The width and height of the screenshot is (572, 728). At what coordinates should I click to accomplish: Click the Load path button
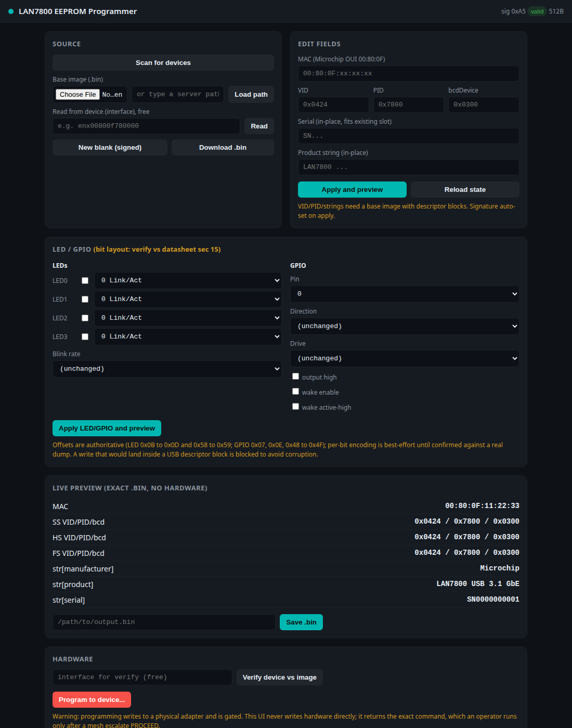coord(251,95)
